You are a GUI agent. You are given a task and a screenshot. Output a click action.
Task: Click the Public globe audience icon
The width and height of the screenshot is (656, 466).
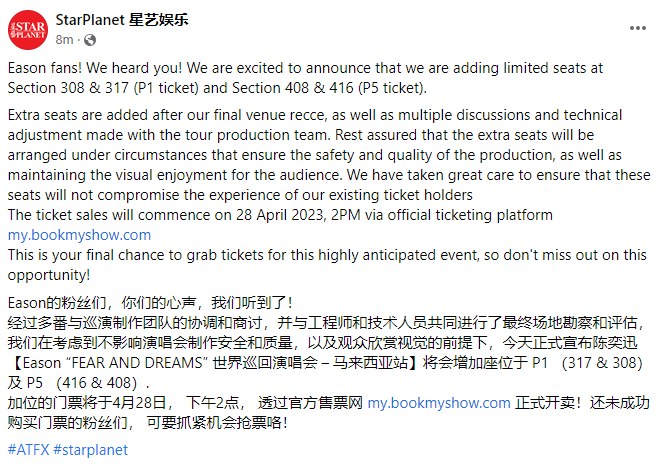(x=90, y=40)
